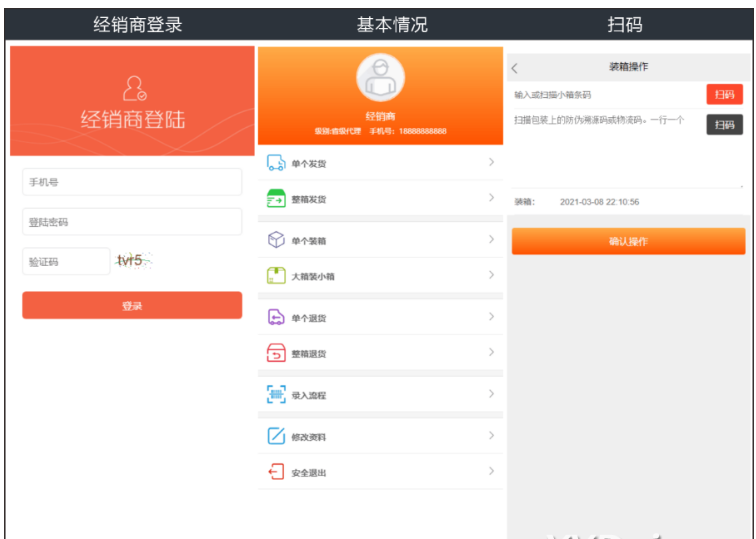This screenshot has width=756, height=539.
Task: Open the 录入流程 scan icon
Action: point(276,395)
